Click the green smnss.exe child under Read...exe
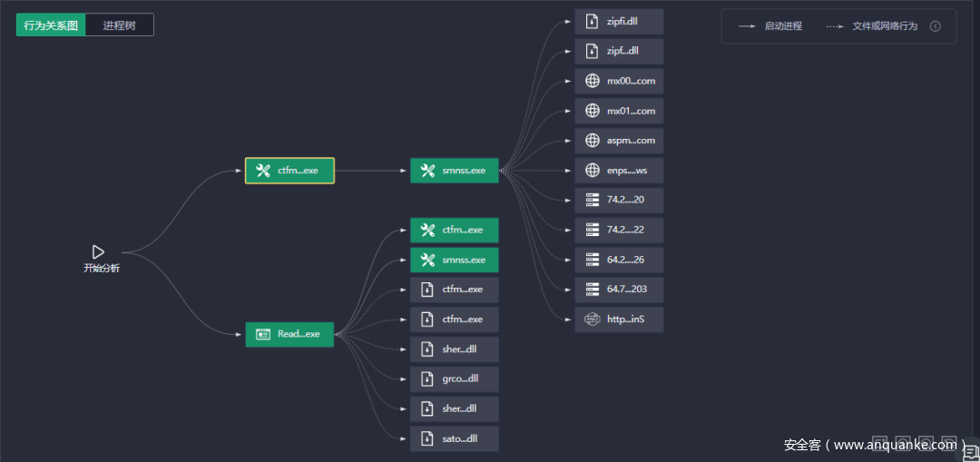This screenshot has width=980, height=462. [x=454, y=260]
